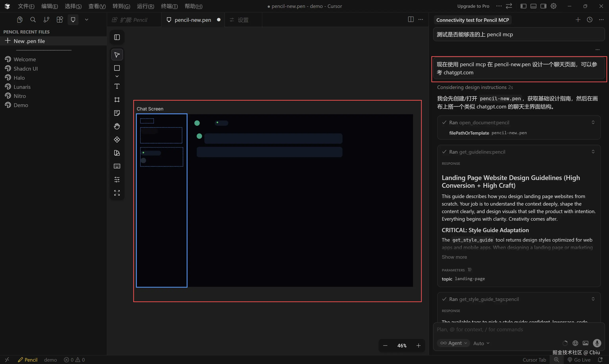The width and height of the screenshot is (609, 364).
Task: Open the Components diamond icon tool
Action: [x=117, y=140]
